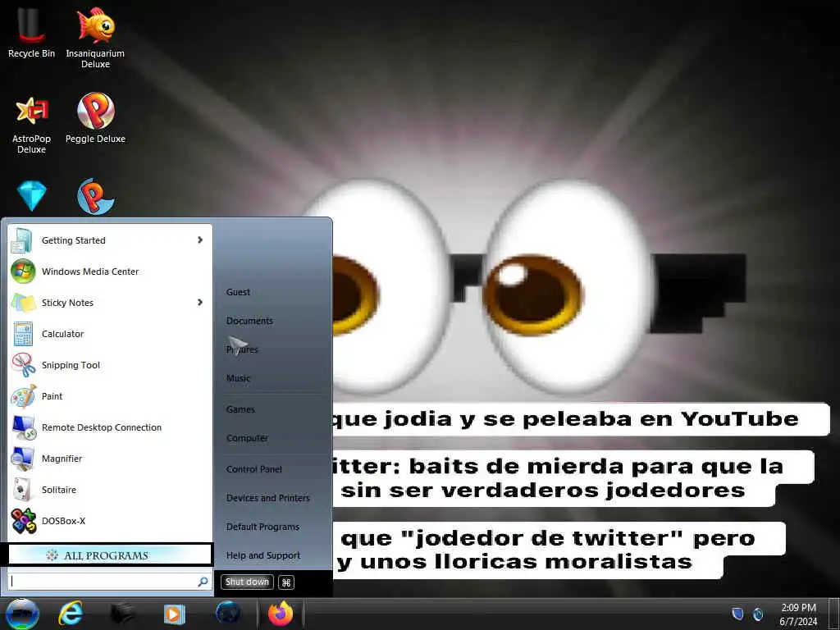The height and width of the screenshot is (630, 840).
Task: Select Snipping Tool label
Action: tap(71, 365)
